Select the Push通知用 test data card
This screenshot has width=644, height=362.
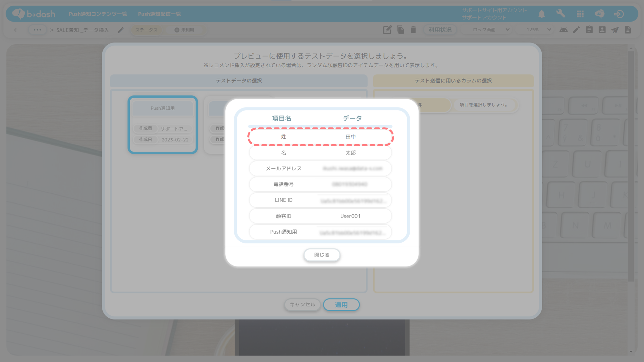(x=163, y=125)
